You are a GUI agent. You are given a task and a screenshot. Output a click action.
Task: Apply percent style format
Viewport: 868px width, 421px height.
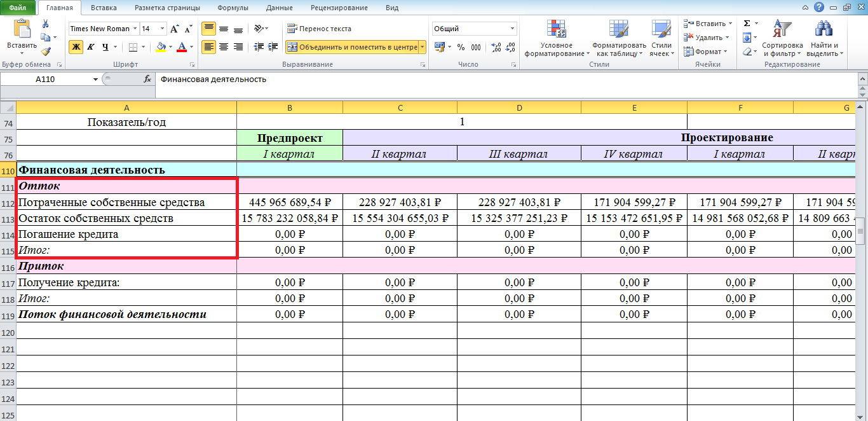tap(461, 47)
